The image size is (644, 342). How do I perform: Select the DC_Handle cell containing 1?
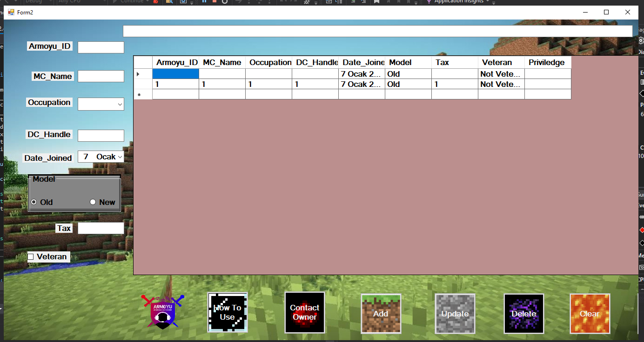pos(315,84)
